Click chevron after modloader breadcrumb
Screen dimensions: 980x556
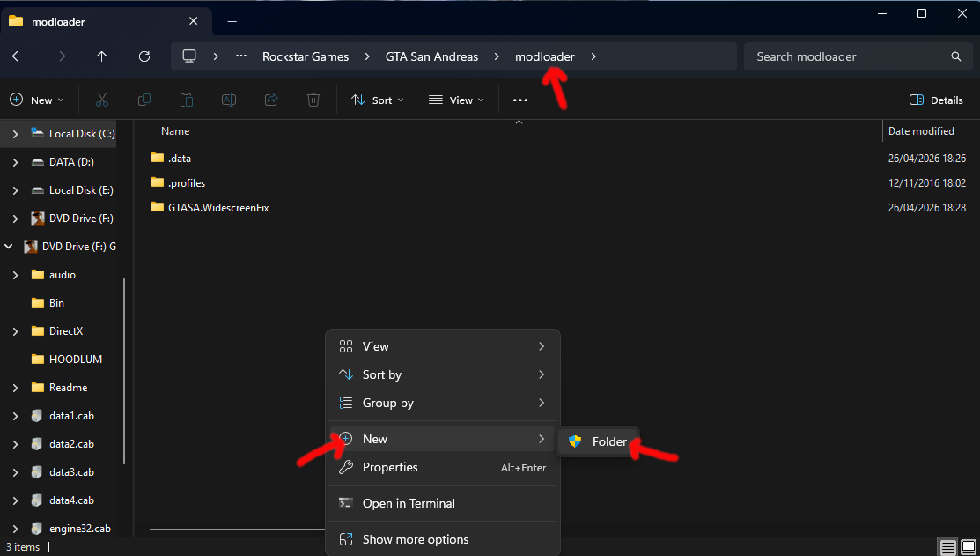[x=593, y=56]
